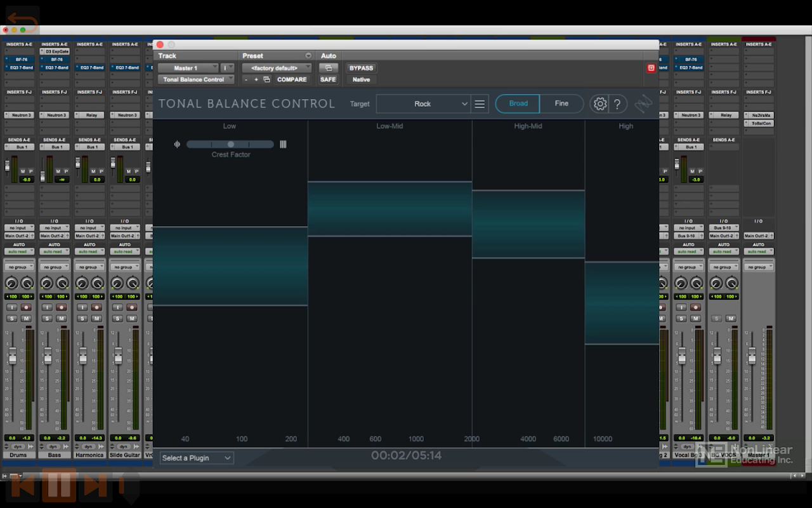The width and height of the screenshot is (812, 508).
Task: Click the Low-Mid frequency band target range
Action: click(390, 209)
